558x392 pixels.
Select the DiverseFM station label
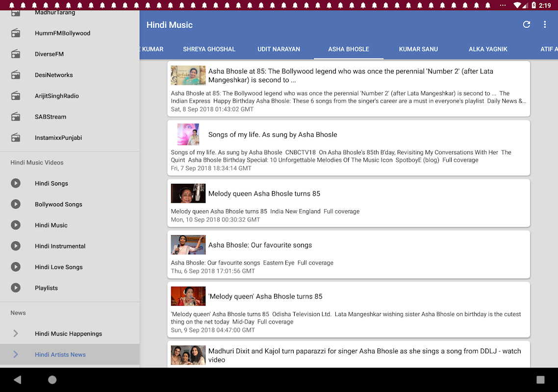tap(49, 54)
